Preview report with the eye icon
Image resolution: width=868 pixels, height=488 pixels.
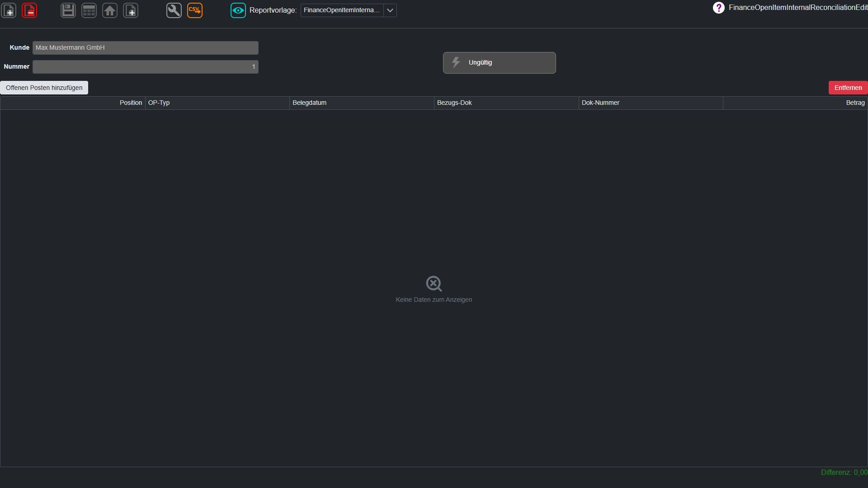tap(238, 10)
